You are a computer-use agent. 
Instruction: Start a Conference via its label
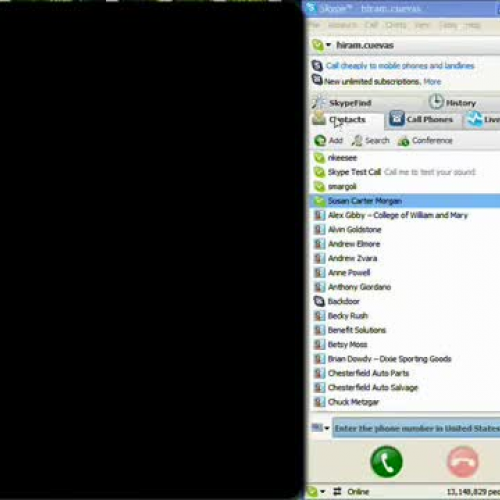[432, 141]
